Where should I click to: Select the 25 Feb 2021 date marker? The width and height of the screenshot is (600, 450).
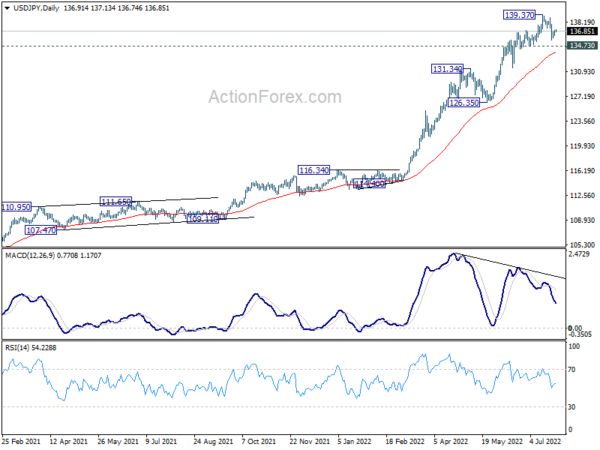point(21,441)
